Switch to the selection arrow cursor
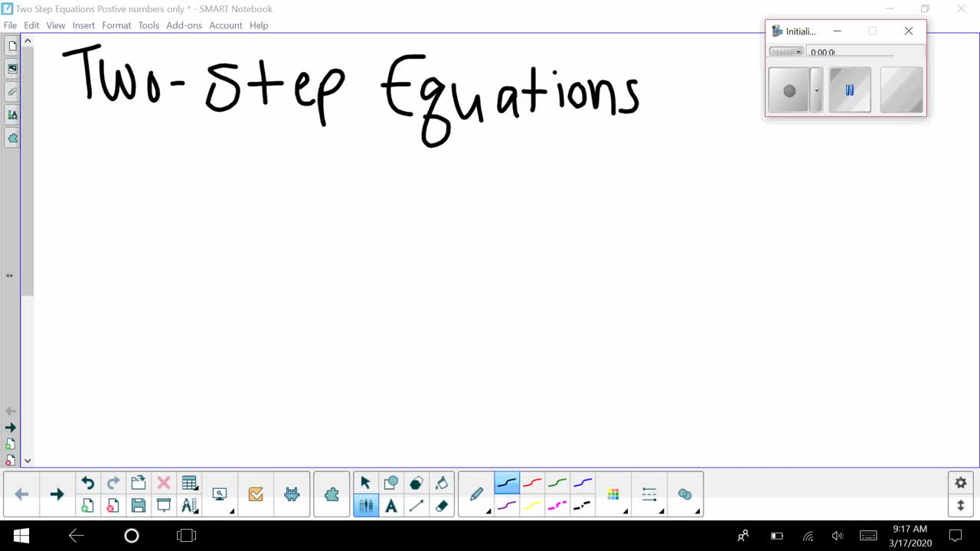Image resolution: width=980 pixels, height=551 pixels. point(366,482)
